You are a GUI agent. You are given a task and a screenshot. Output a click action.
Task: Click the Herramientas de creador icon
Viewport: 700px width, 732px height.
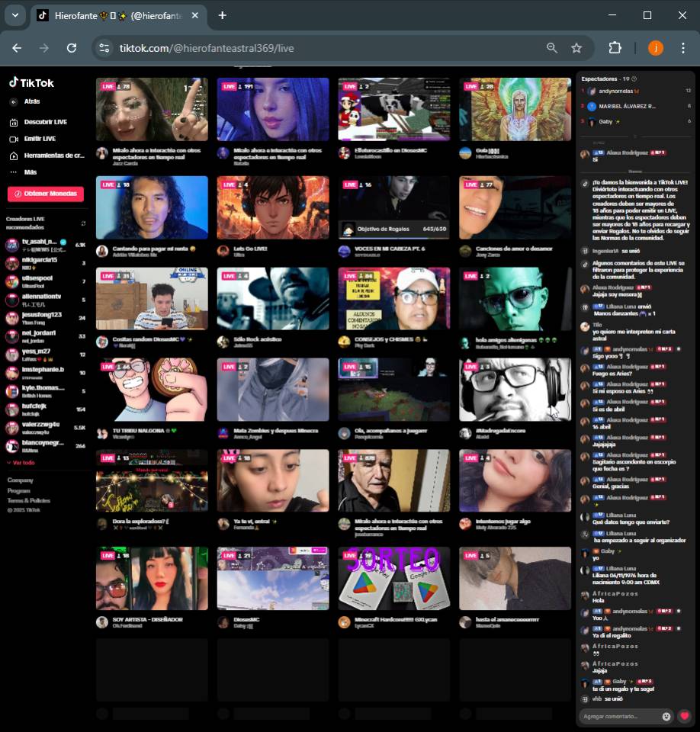[14, 156]
